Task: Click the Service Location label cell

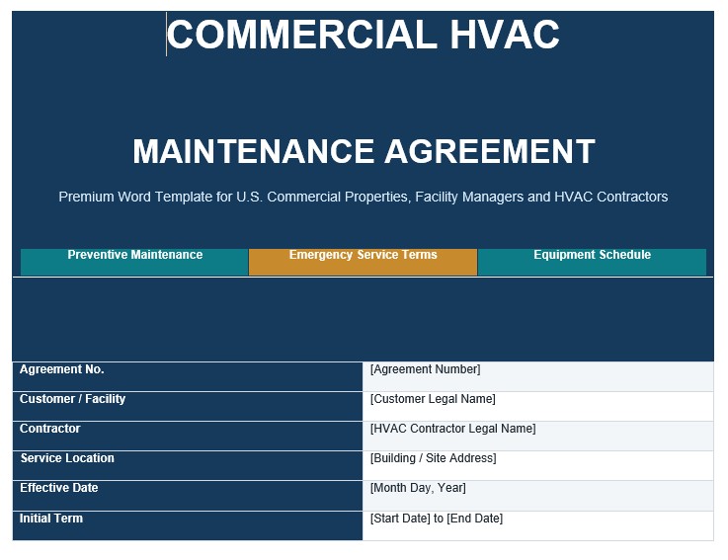Action: 188,466
